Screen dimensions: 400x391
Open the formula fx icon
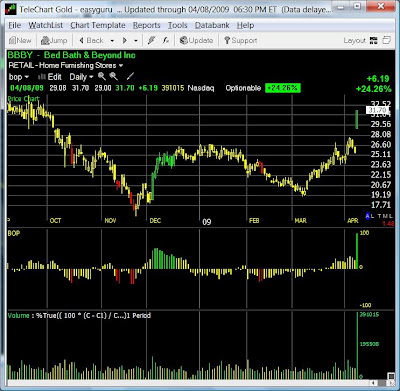click(166, 41)
